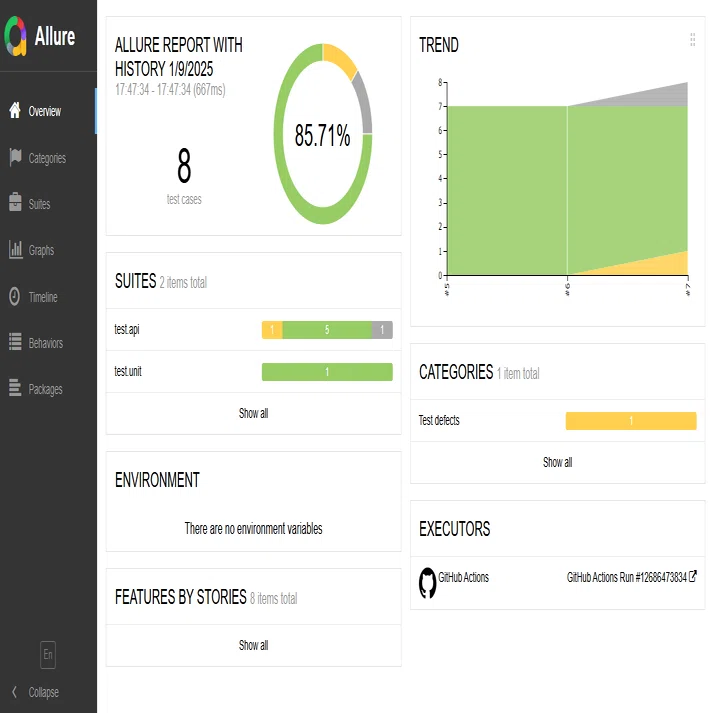Click the 85.71% donut chart center
The height and width of the screenshot is (713, 713).
coord(322,135)
